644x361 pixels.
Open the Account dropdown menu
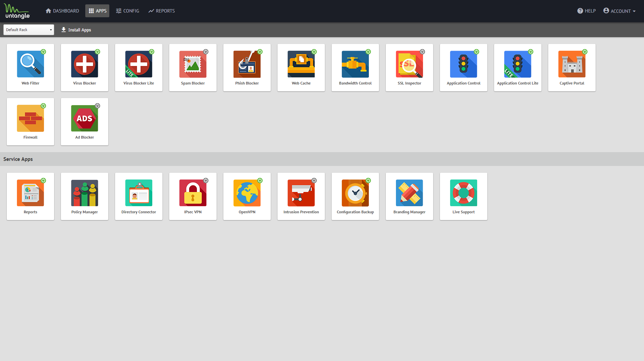tap(619, 11)
